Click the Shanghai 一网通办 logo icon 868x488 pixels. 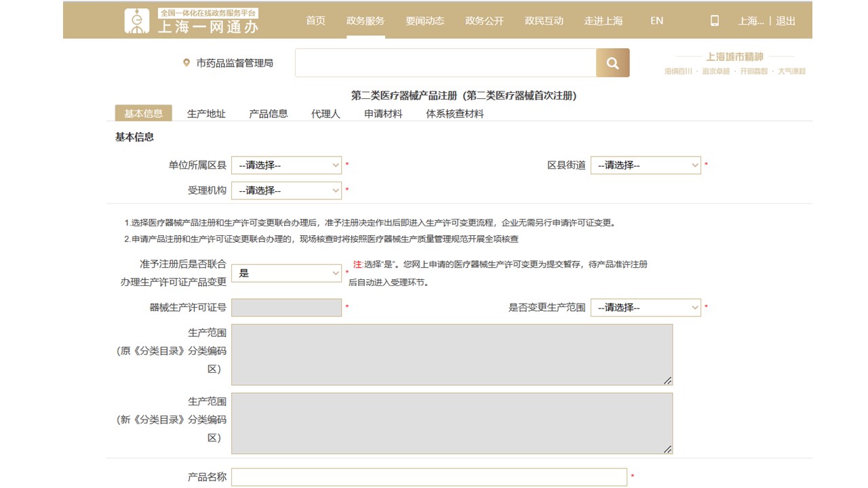click(x=138, y=21)
